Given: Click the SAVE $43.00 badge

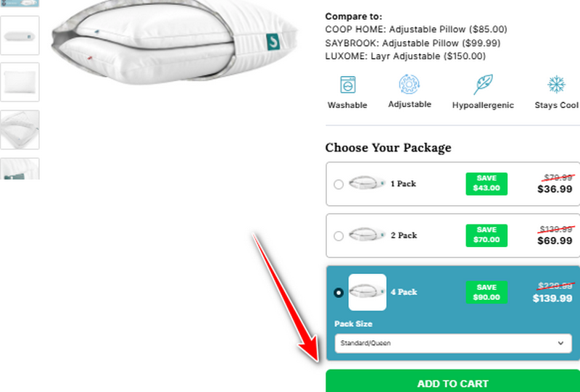Looking at the screenshot, I should point(486,183).
